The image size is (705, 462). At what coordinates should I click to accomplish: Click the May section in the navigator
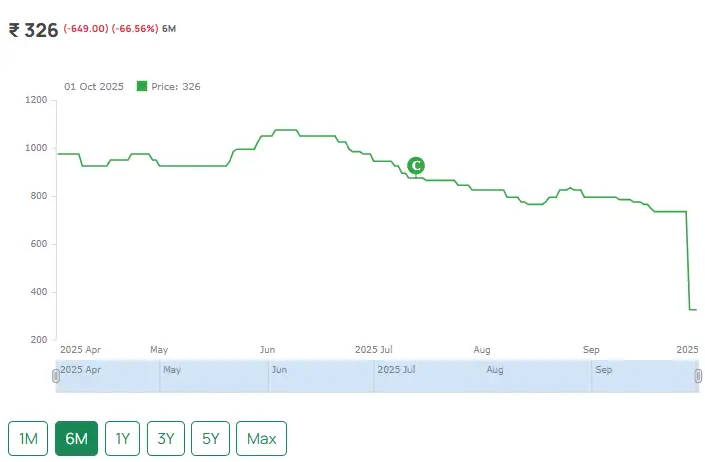pyautogui.click(x=213, y=376)
